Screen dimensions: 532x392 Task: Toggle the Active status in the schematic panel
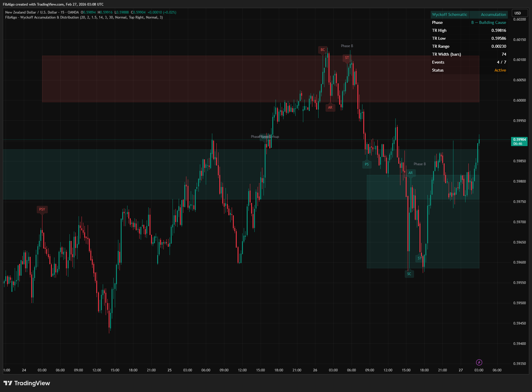pos(500,70)
